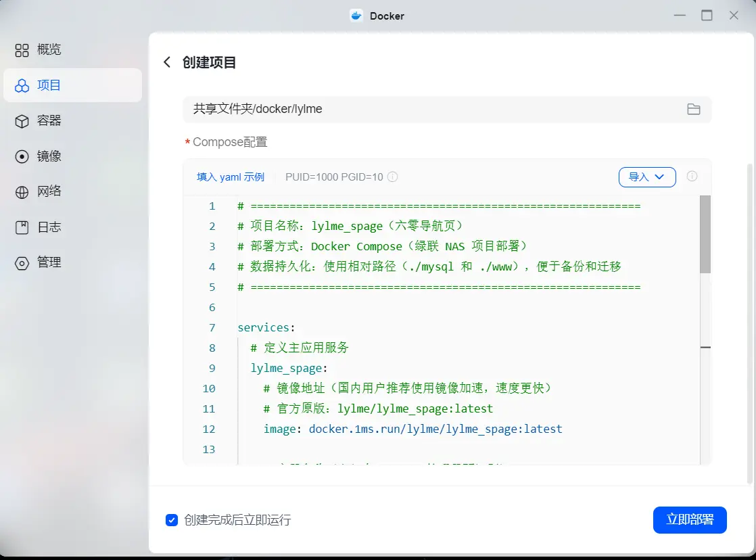Click the comment line 镜像地址 on line 10
Image resolution: width=756 pixels, height=560 pixels.
click(408, 388)
